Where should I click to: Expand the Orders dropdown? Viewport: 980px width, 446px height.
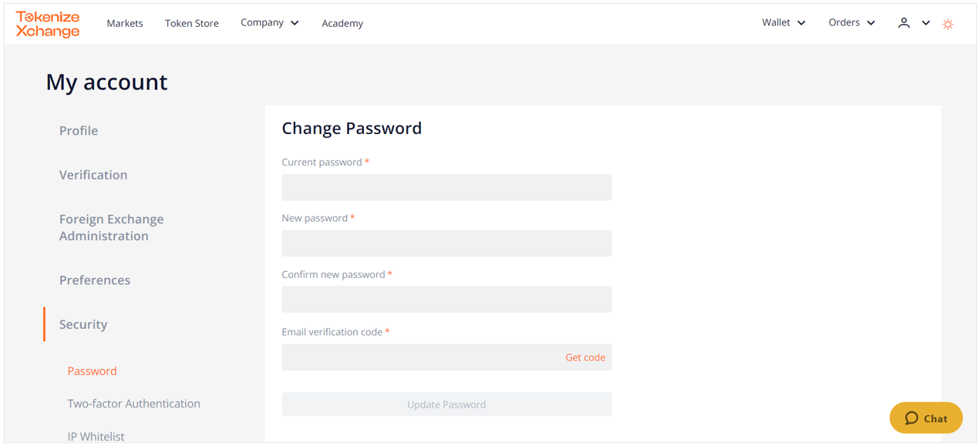851,23
